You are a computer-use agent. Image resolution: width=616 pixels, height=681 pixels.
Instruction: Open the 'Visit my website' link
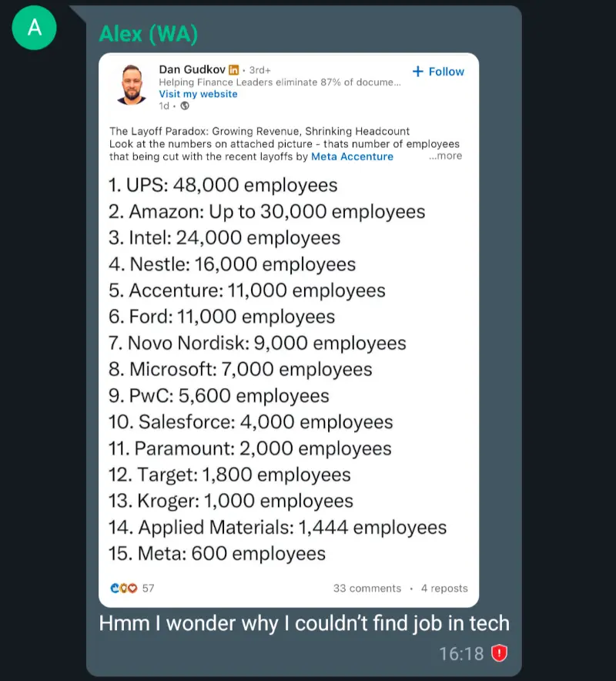pyautogui.click(x=198, y=94)
